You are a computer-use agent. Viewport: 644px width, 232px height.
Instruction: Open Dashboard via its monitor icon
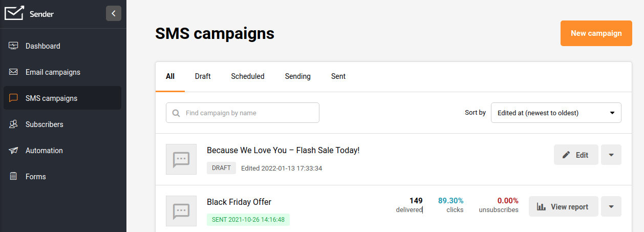pos(14,46)
